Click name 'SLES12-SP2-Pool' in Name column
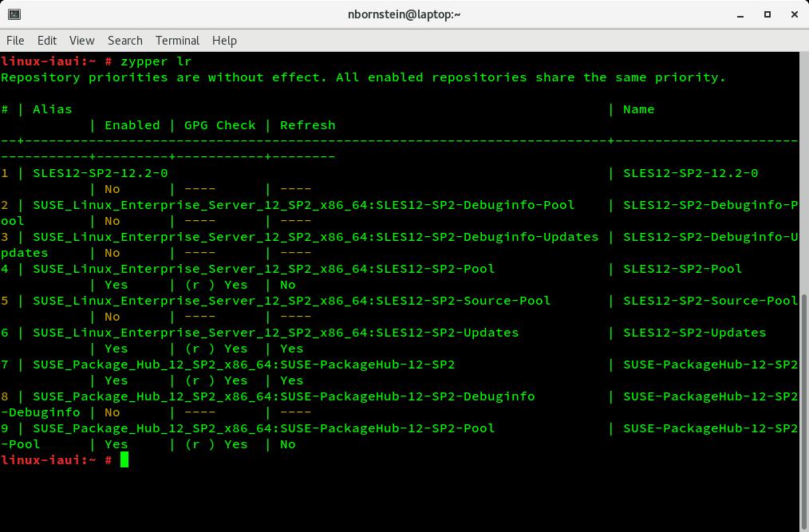Viewport: 809px width, 532px height. coord(683,269)
